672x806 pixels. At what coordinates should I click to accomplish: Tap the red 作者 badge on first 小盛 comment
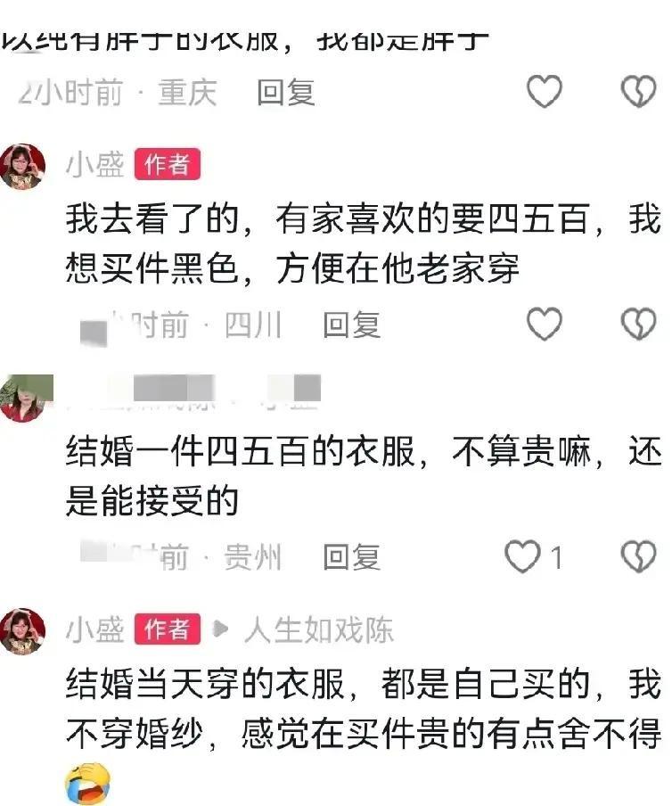coord(168,164)
